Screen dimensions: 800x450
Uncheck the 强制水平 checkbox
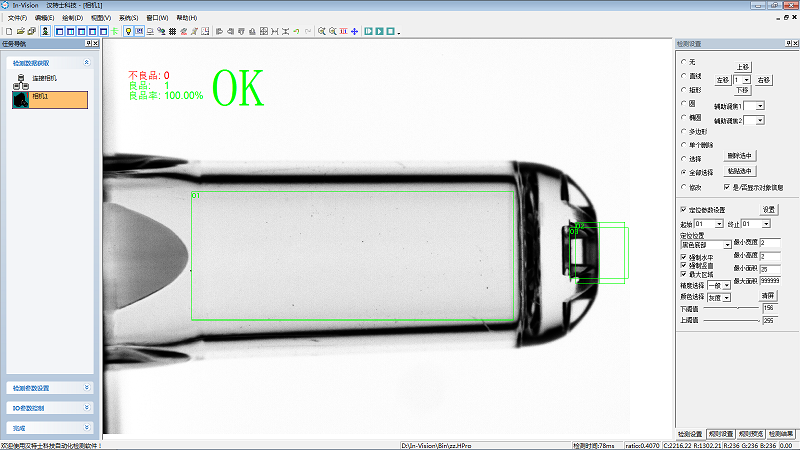[684, 256]
